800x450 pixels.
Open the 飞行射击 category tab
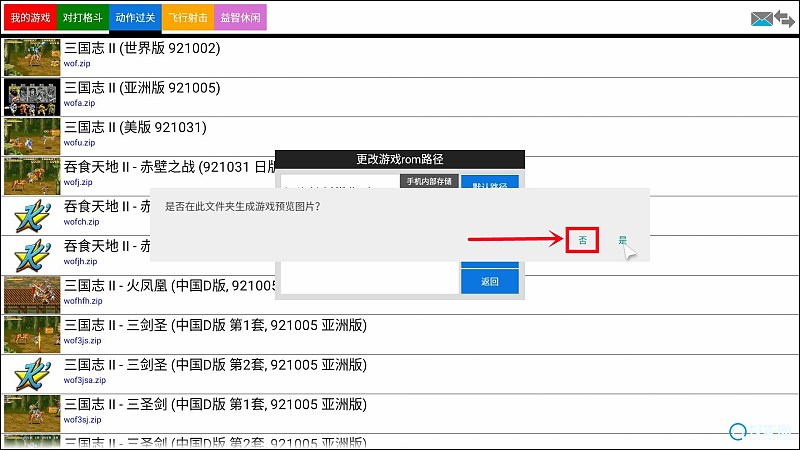pyautogui.click(x=188, y=17)
